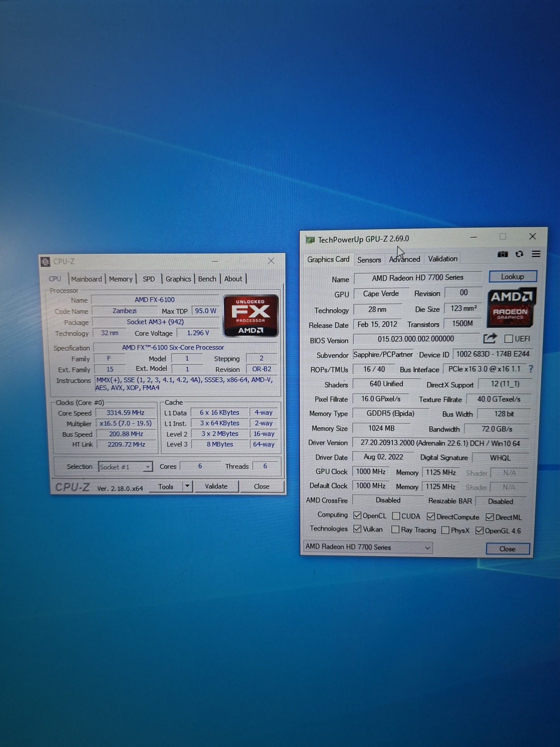Click the GPU Name field AMD Radeon HD 7700 Series
560x747 pixels.
pos(418,277)
